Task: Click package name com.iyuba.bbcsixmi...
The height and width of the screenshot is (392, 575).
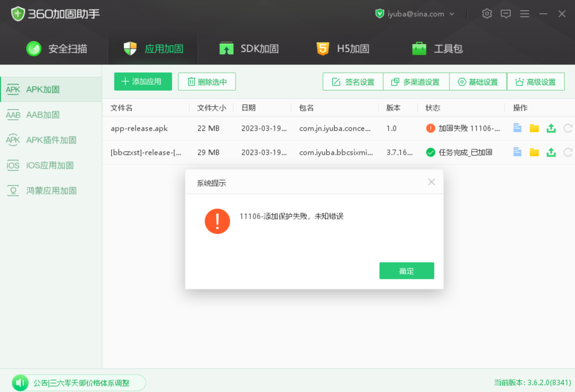Action: pyautogui.click(x=336, y=153)
